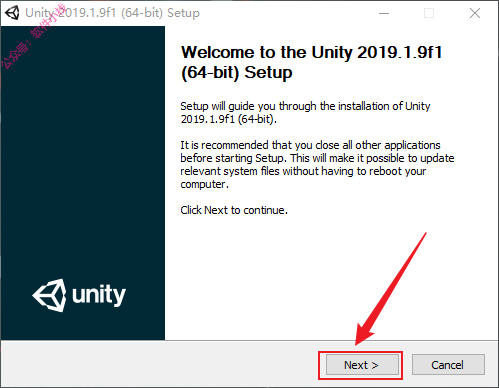Click the "It is recommended that you close" paragraph
Viewport: 499px width, 388px height.
point(317,164)
